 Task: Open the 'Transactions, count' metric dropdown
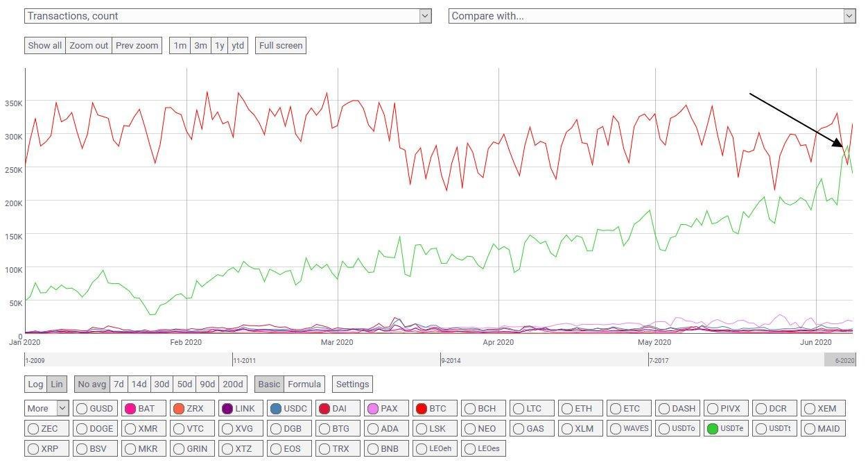[228, 16]
